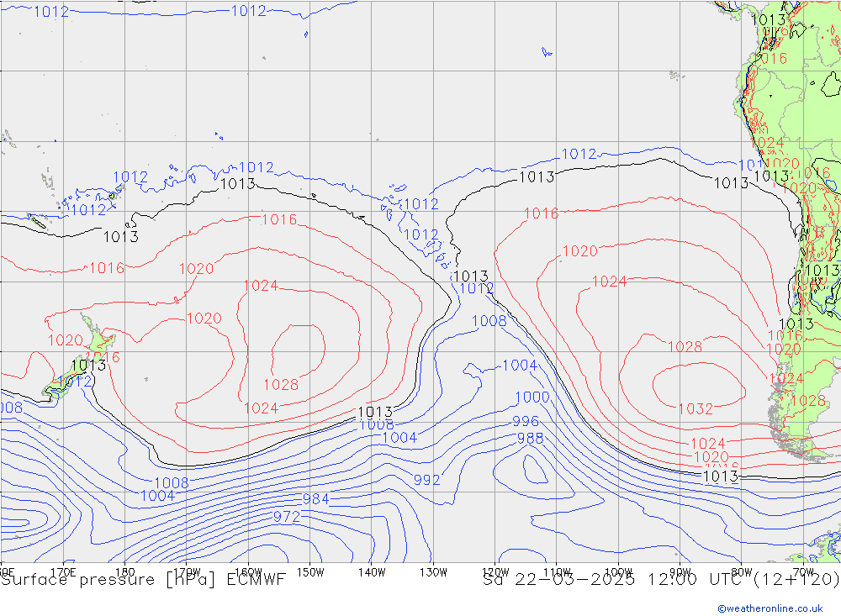
Task: Click the 130W longitude label
Action: [433, 572]
